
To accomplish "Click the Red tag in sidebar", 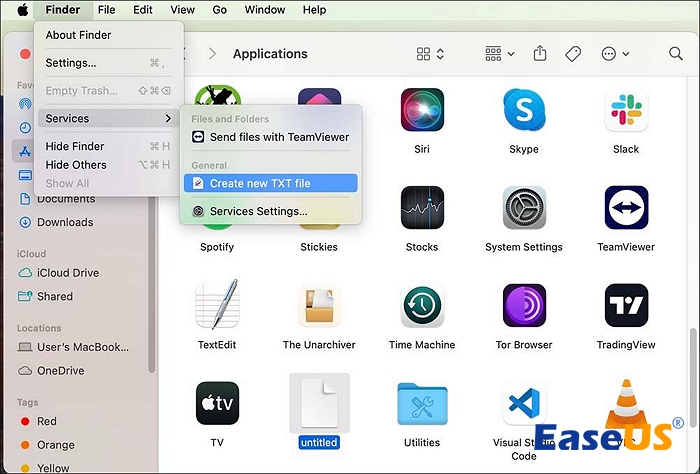I will 47,422.
